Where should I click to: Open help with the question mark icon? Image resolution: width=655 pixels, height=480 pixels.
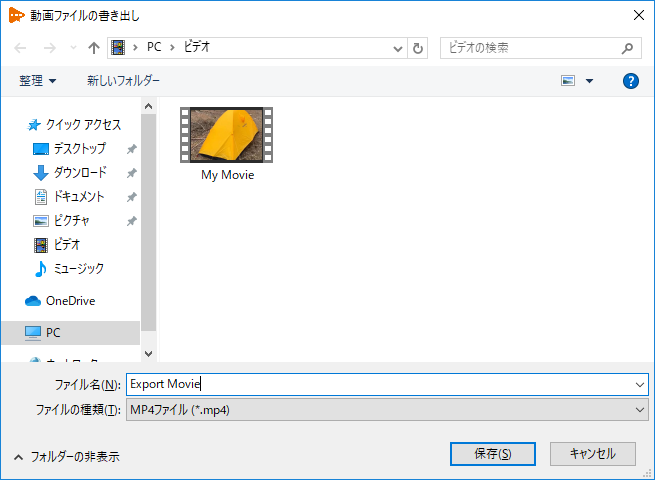point(631,81)
